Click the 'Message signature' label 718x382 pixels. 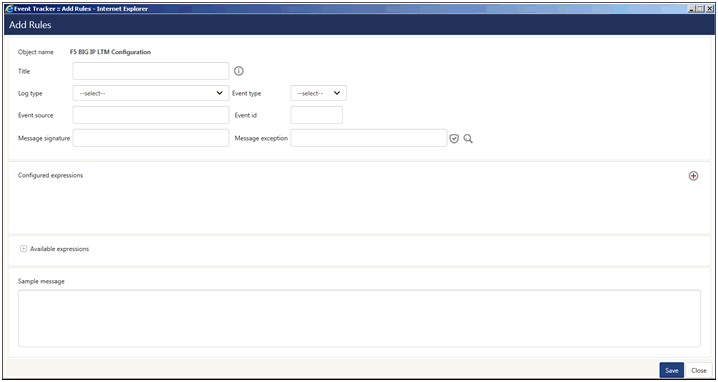click(44, 138)
